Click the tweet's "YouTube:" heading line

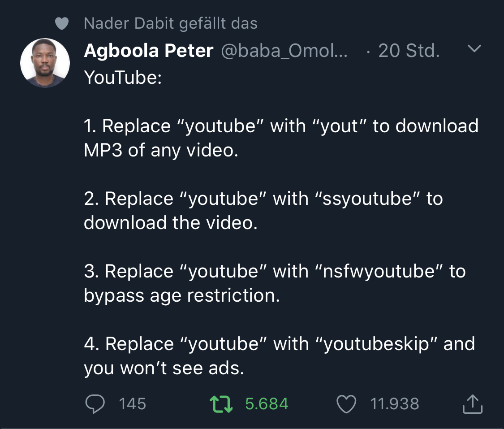click(x=123, y=78)
